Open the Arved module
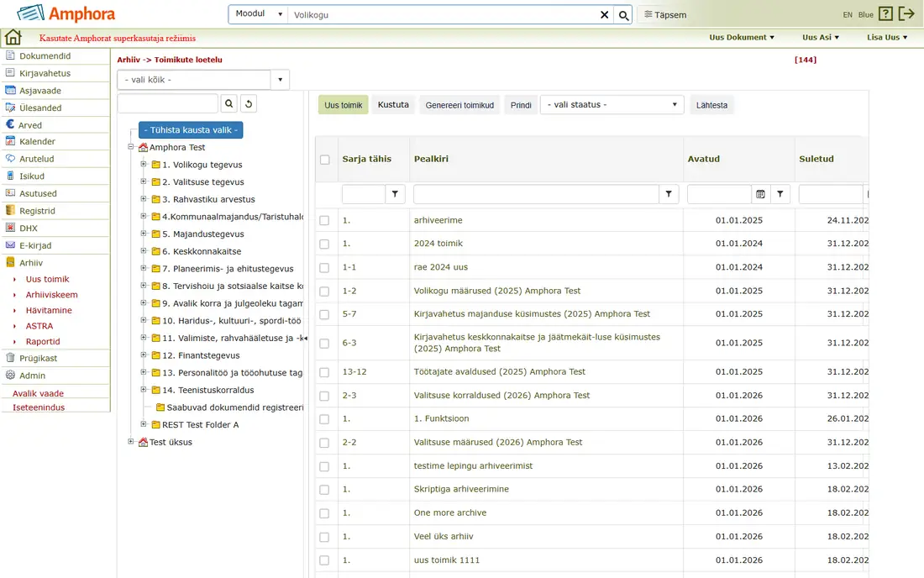This screenshot has width=924, height=578. coord(29,125)
